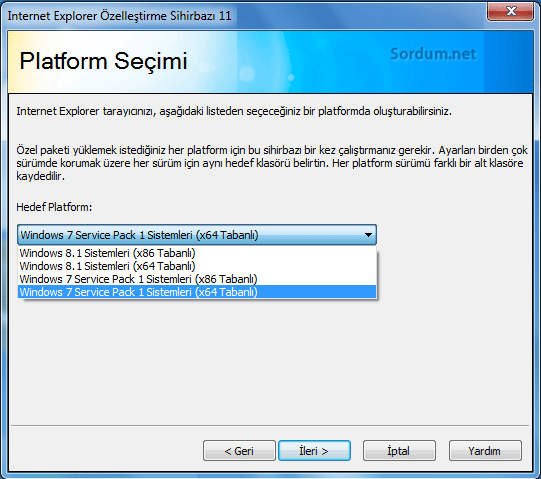Proceed with the İleri button
Image resolution: width=541 pixels, height=479 pixels.
click(x=314, y=451)
